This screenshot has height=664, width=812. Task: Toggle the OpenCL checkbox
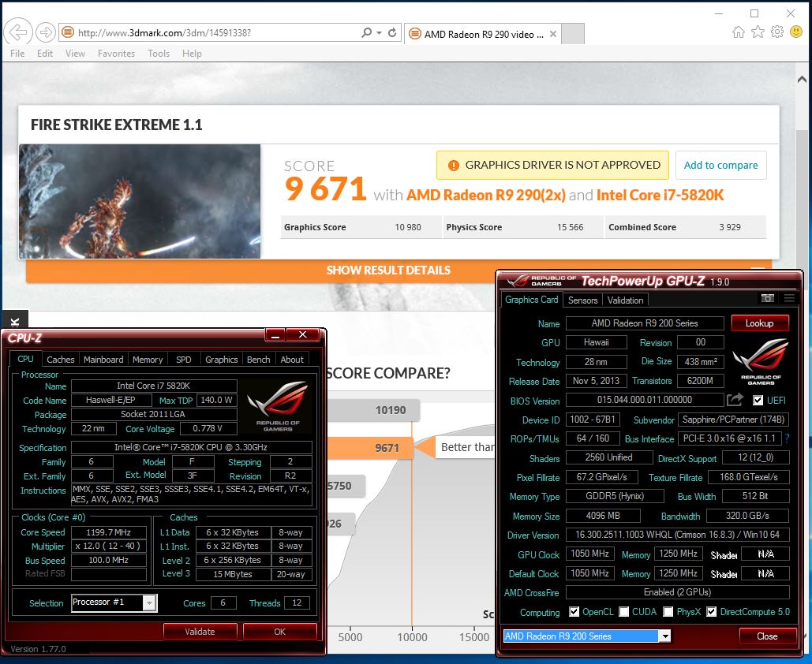click(x=574, y=612)
